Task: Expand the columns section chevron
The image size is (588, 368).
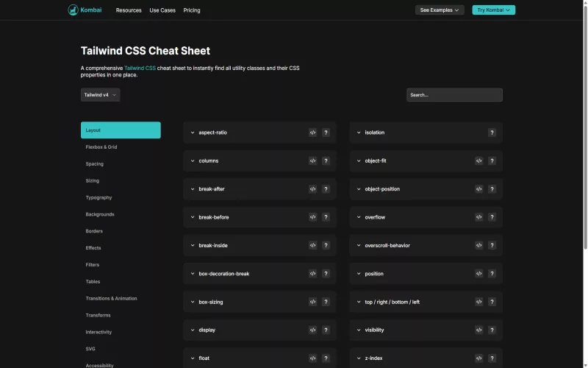Action: pos(193,160)
